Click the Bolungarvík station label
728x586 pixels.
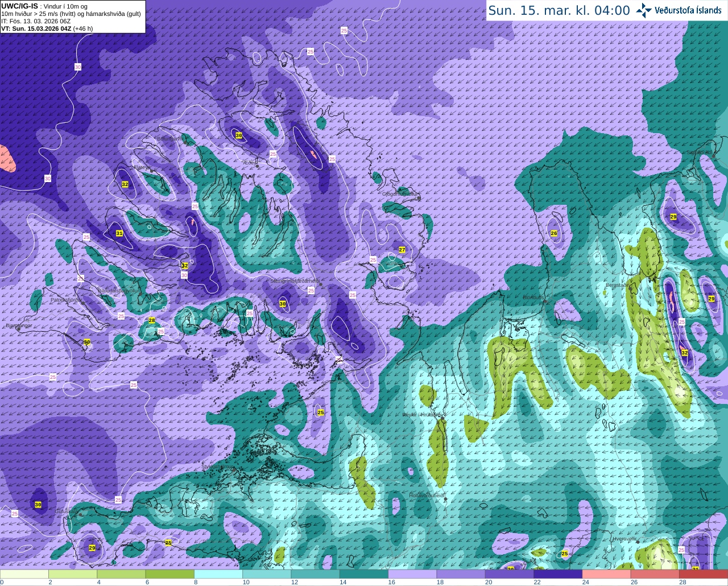[x=169, y=138]
